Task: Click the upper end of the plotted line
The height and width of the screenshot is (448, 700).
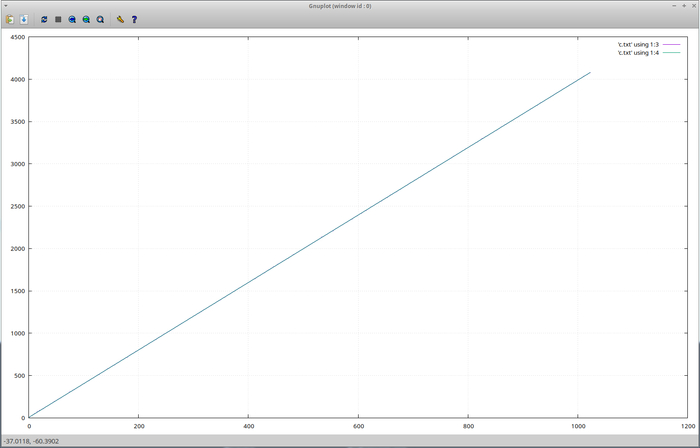Action: pyautogui.click(x=589, y=73)
